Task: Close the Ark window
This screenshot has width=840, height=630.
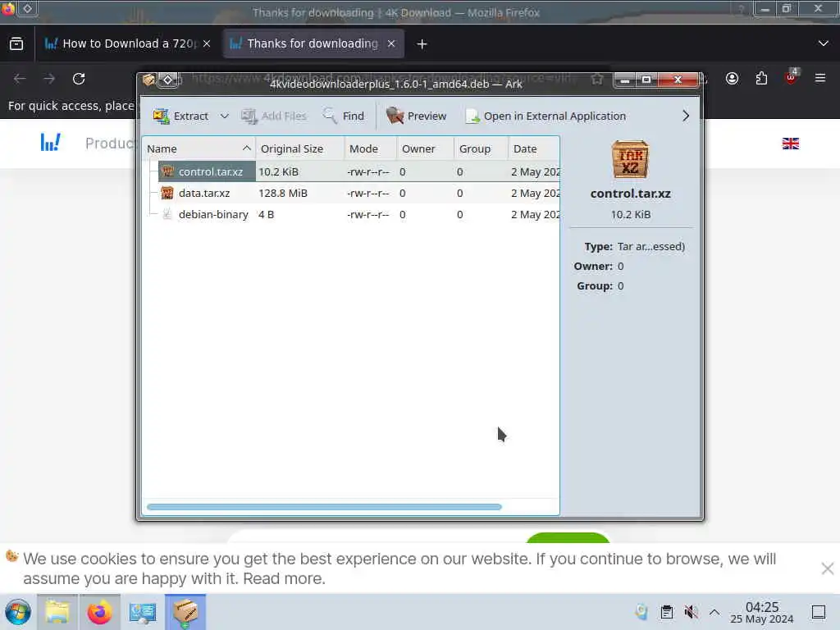Action: (678, 80)
